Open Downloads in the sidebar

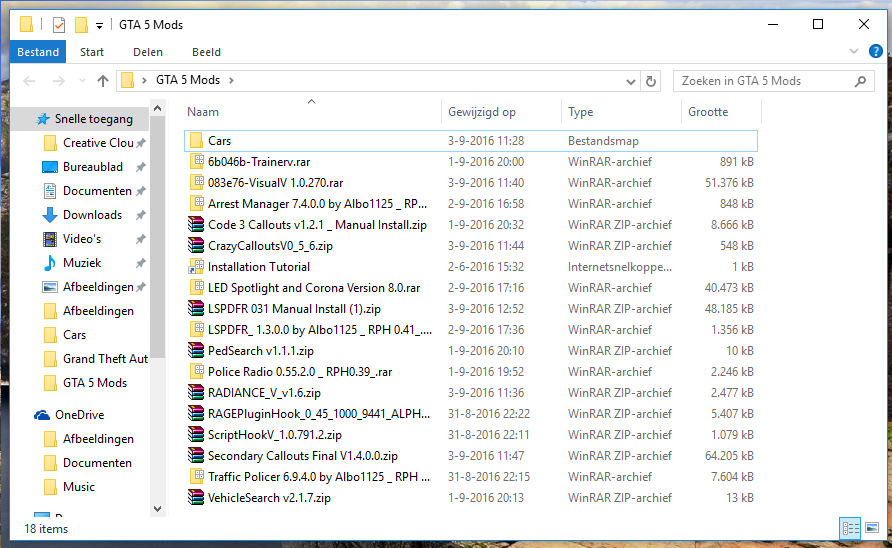point(93,215)
